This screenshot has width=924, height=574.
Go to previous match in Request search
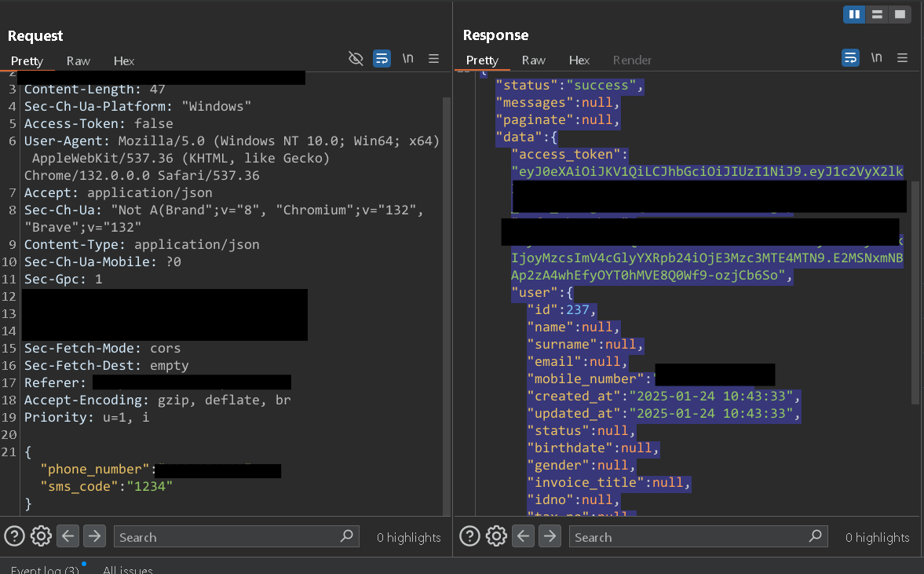pyautogui.click(x=68, y=536)
